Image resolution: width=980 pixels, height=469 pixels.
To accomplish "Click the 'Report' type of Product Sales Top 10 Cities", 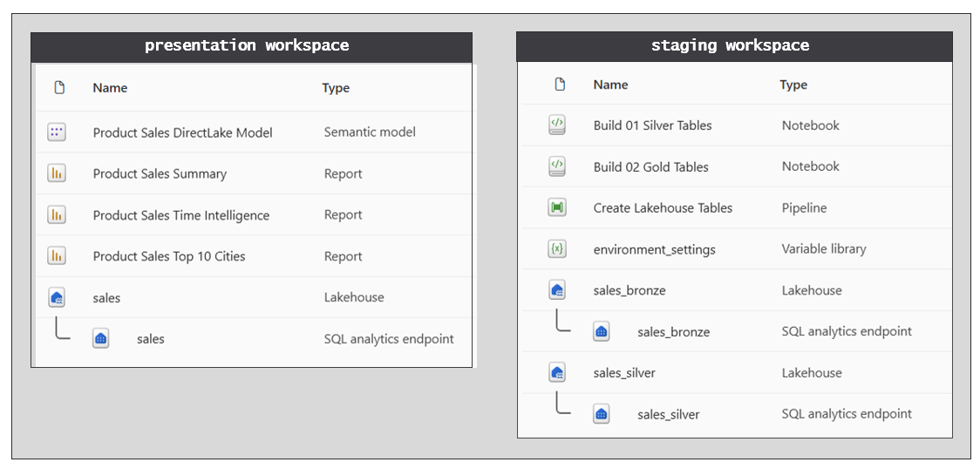I will tap(344, 256).
